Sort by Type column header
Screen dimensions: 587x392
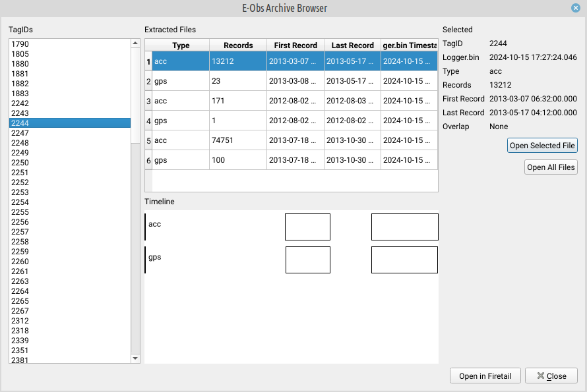181,45
